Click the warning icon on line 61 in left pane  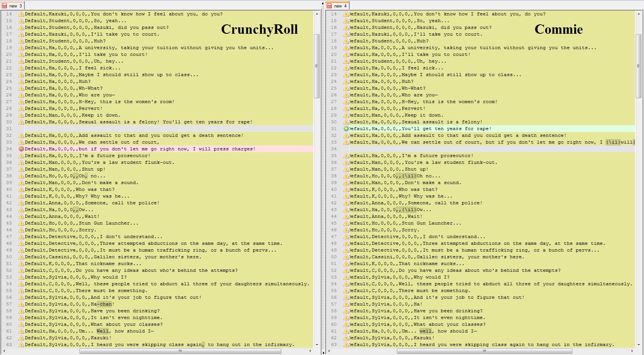pyautogui.click(x=21, y=331)
